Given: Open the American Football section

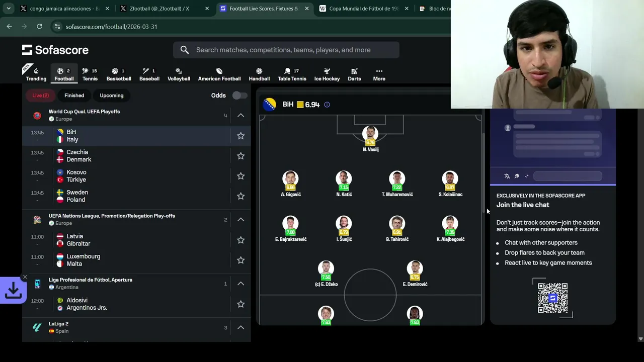Looking at the screenshot, I should 219,74.
